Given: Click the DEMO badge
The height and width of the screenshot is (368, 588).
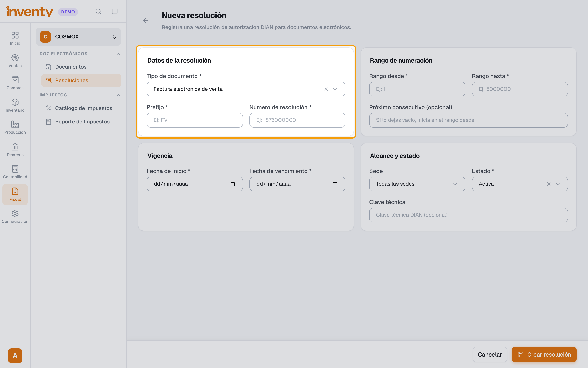Looking at the screenshot, I should (x=68, y=12).
